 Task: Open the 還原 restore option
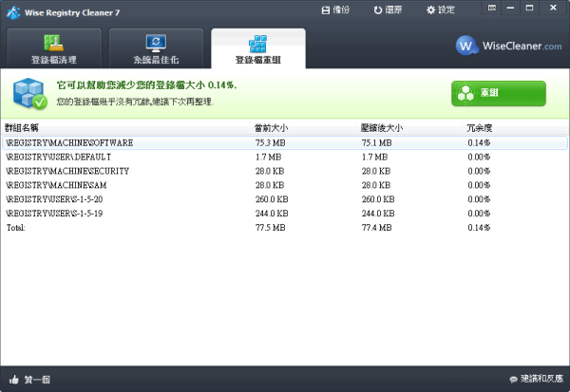click(388, 9)
